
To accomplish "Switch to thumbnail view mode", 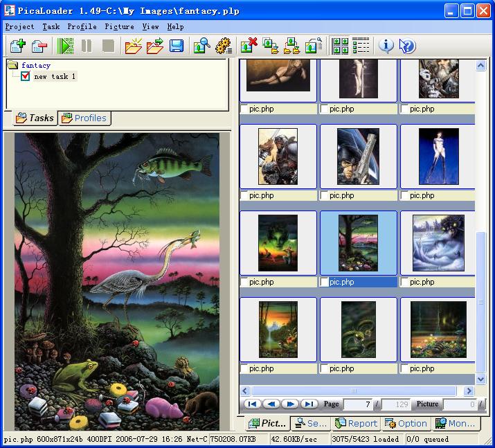I will click(341, 46).
